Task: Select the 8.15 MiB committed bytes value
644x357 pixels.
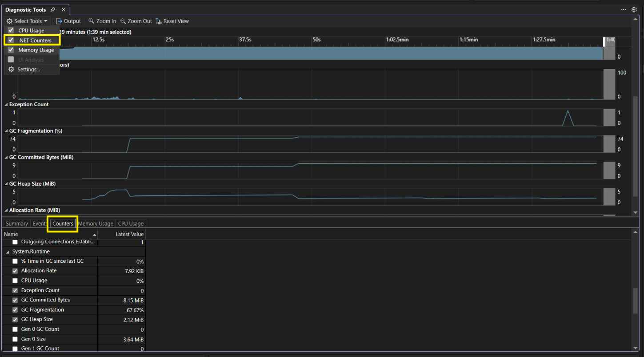Action: pyautogui.click(x=133, y=300)
